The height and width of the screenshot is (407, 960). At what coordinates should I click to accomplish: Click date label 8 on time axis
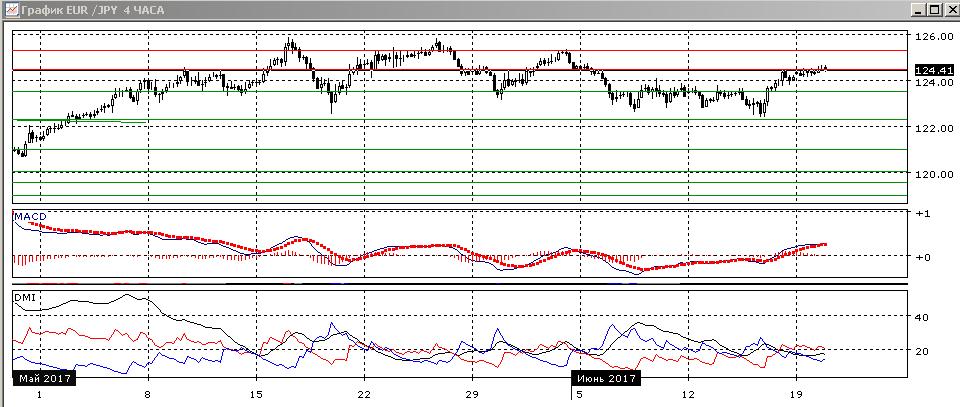coord(149,395)
